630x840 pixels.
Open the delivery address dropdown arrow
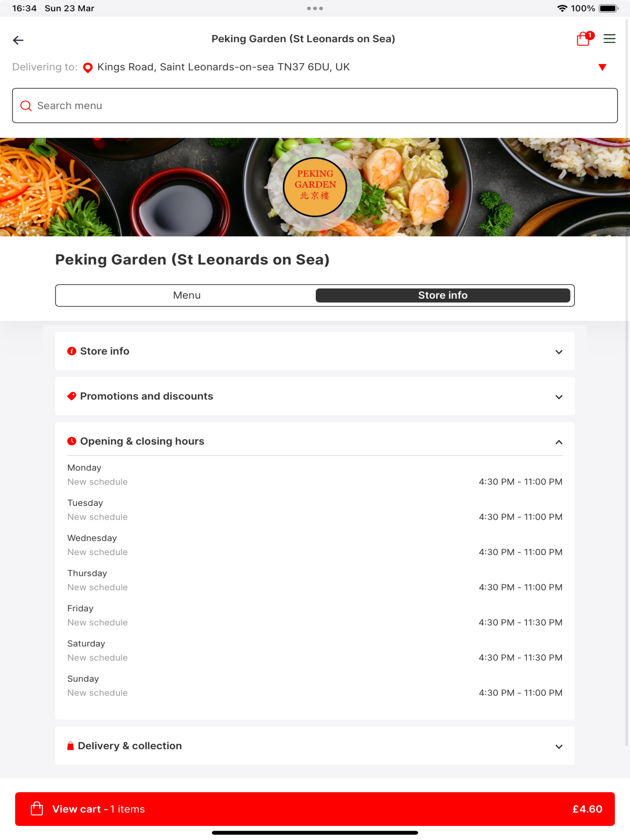point(602,67)
